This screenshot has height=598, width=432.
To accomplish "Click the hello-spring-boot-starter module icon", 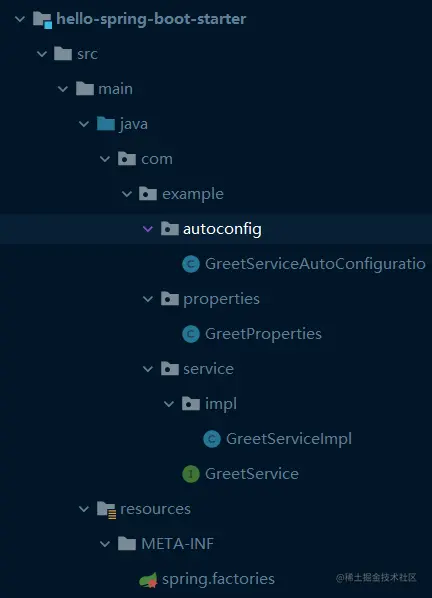I will point(42,19).
